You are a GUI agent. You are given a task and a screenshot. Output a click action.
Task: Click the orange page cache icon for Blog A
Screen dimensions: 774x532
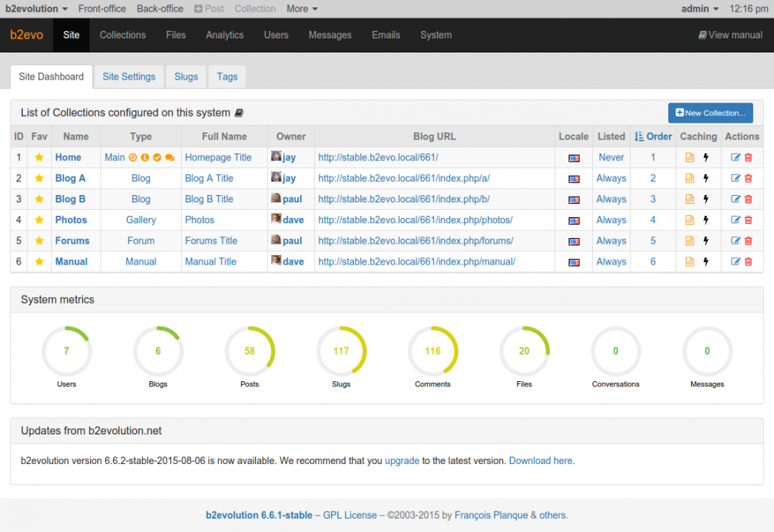pos(690,178)
